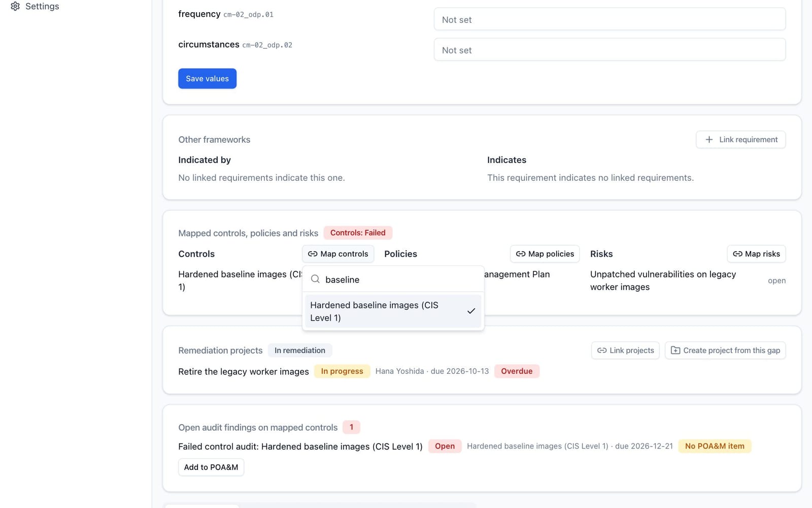This screenshot has width=812, height=508.
Task: Click the 'Controls: Failed' status badge
Action: point(358,233)
